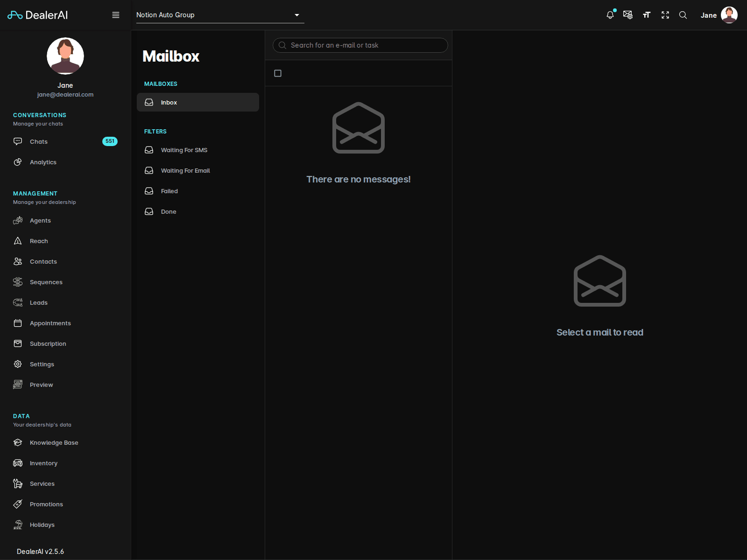Filter by Waiting For Email
The image size is (747, 560).
(x=185, y=170)
